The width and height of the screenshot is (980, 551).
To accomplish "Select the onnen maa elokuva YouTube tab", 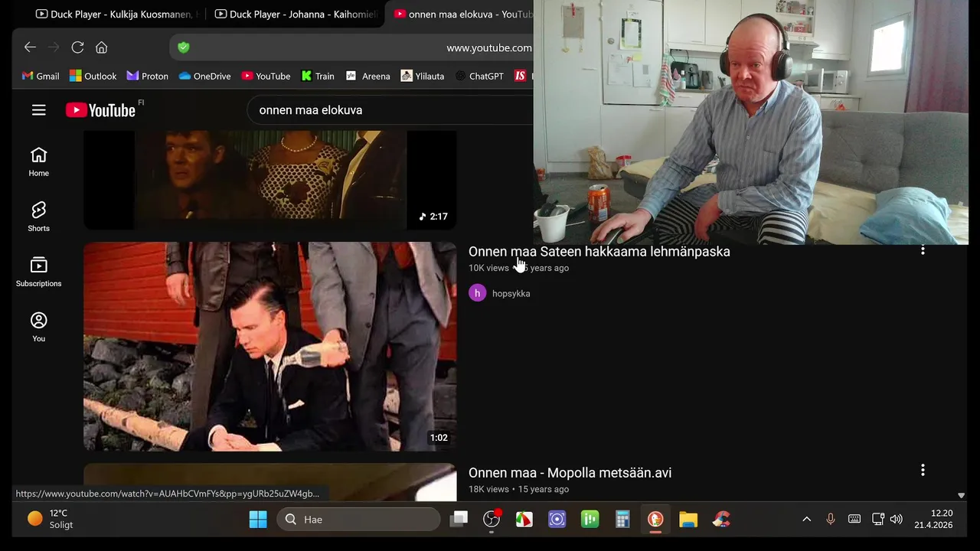I will (x=462, y=15).
